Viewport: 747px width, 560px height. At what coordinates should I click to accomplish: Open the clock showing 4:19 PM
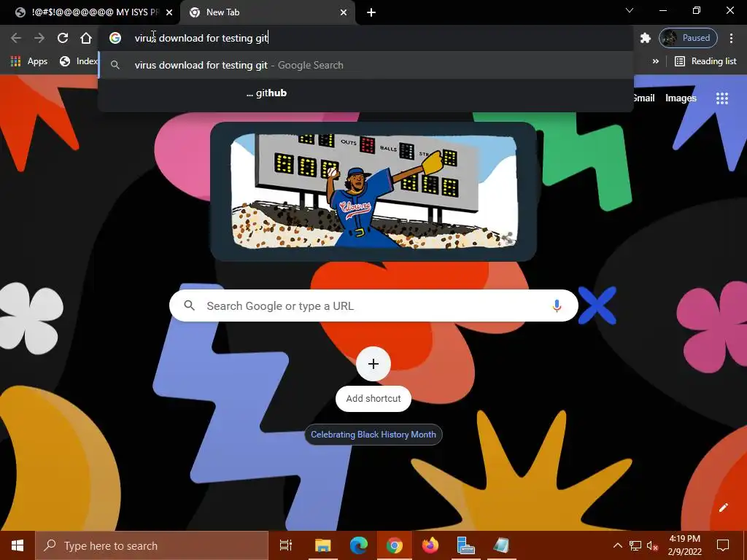click(x=684, y=545)
